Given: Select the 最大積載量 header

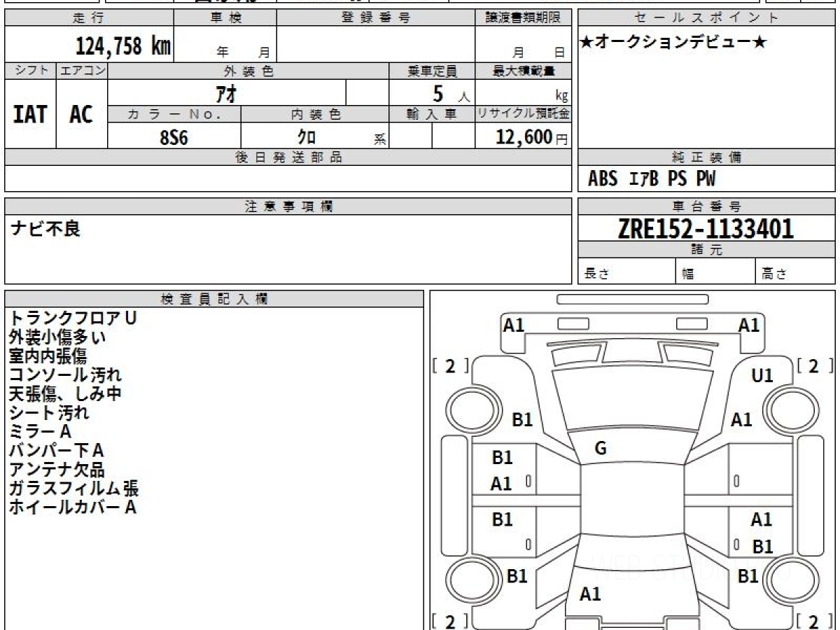Looking at the screenshot, I should pos(524,71).
